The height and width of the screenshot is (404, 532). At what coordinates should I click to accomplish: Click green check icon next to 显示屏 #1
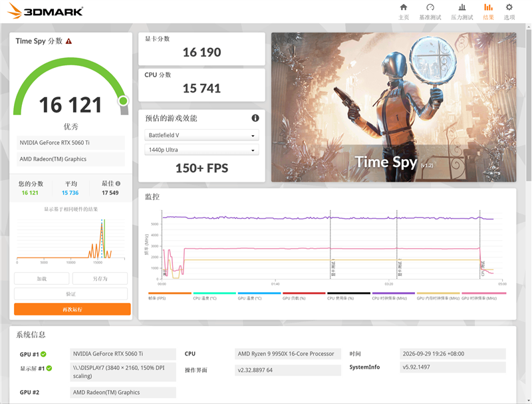pyautogui.click(x=49, y=368)
